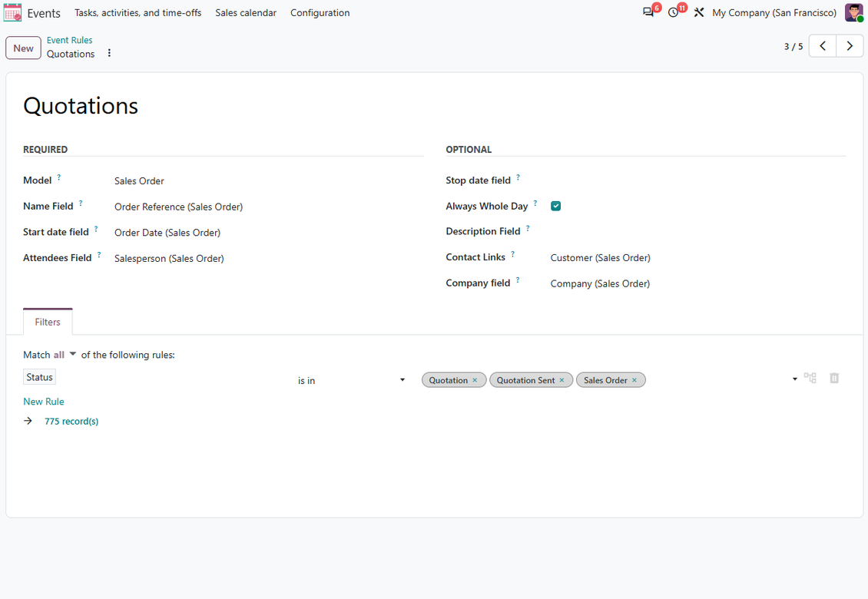
Task: Open the Match all dropdown
Action: 65,355
